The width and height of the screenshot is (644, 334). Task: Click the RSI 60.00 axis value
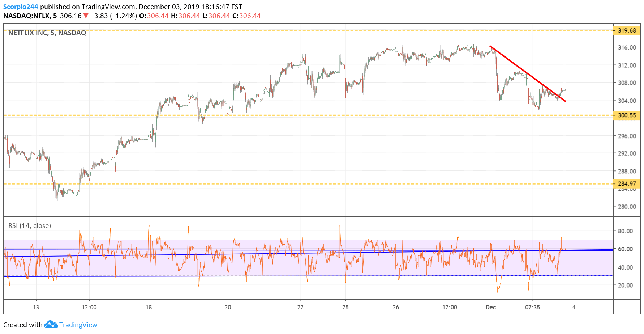pyautogui.click(x=625, y=249)
